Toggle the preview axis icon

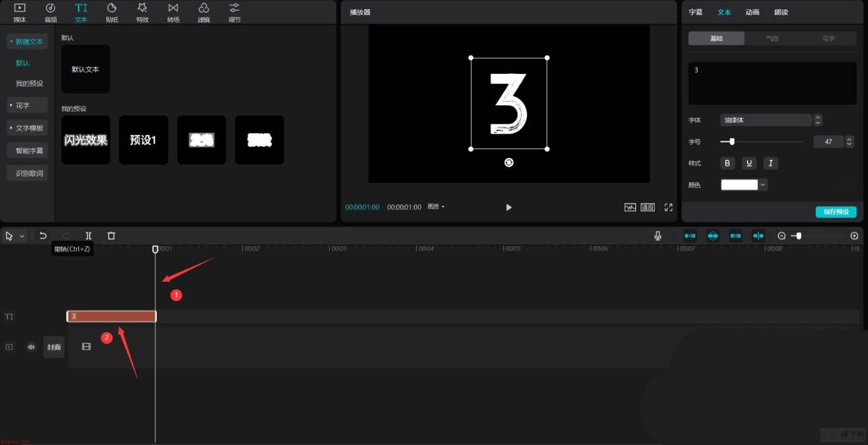(758, 236)
